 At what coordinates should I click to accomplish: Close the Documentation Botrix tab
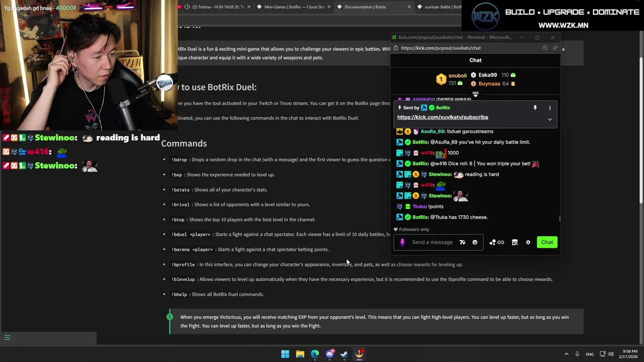409,7
